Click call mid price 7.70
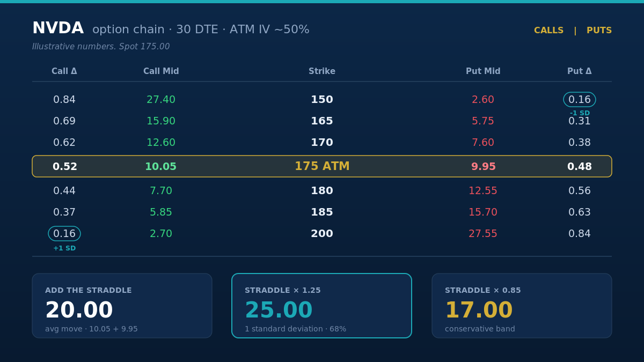The height and width of the screenshot is (362, 644). pos(161,191)
